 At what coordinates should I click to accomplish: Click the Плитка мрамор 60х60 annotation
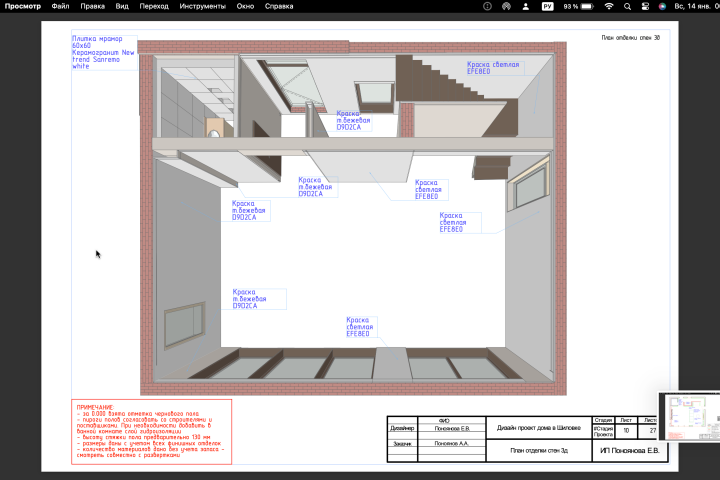click(104, 52)
